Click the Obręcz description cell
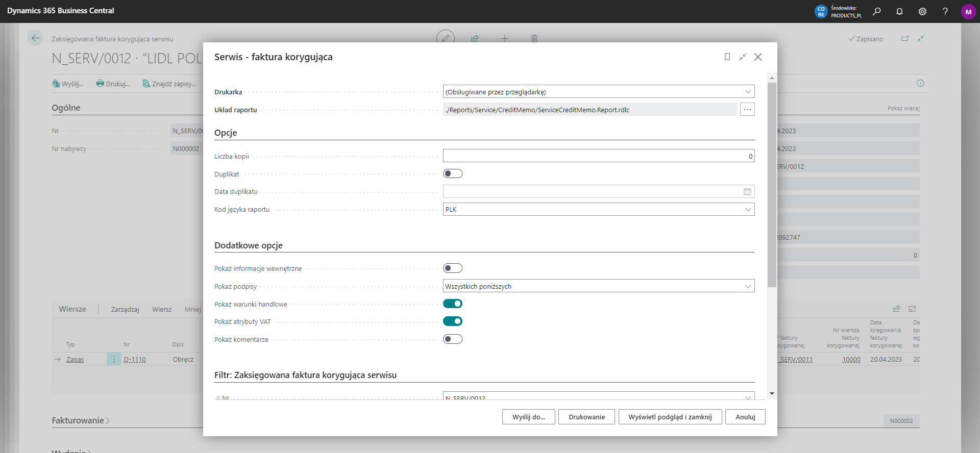 [x=183, y=359]
